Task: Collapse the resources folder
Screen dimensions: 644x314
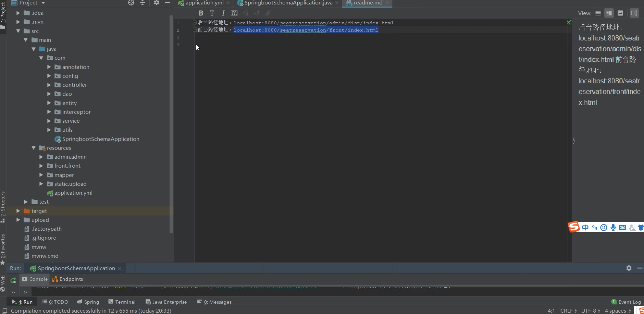Action: pos(34,148)
